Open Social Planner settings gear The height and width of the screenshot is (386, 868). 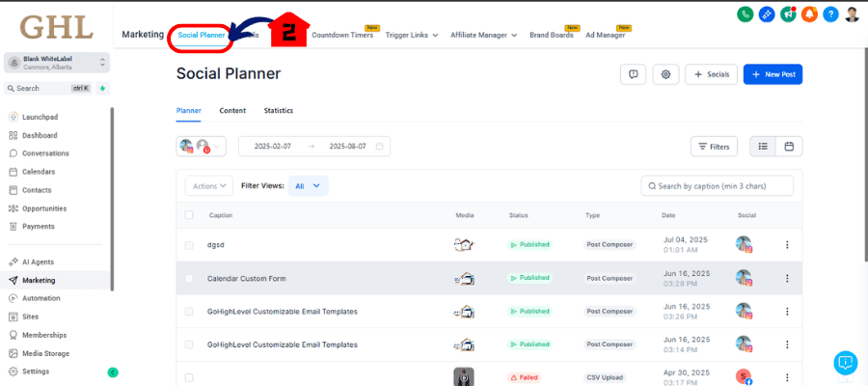click(x=665, y=74)
